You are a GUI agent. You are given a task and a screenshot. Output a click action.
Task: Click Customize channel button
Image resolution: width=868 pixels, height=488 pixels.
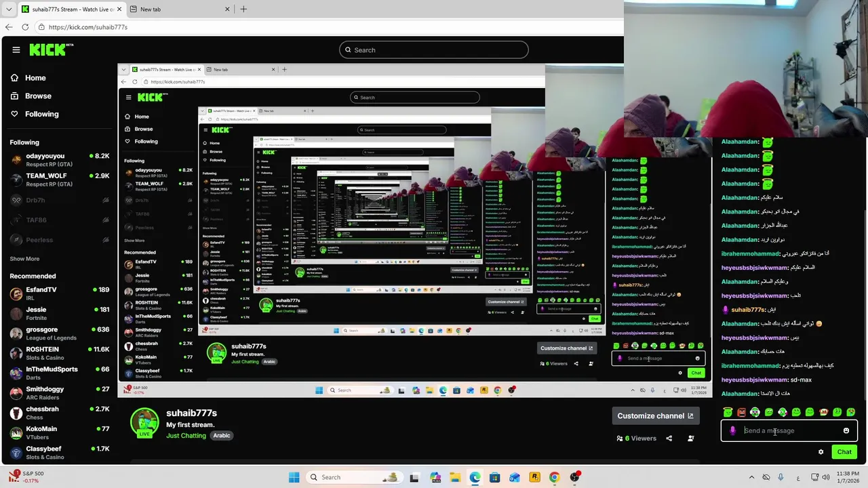click(x=655, y=415)
